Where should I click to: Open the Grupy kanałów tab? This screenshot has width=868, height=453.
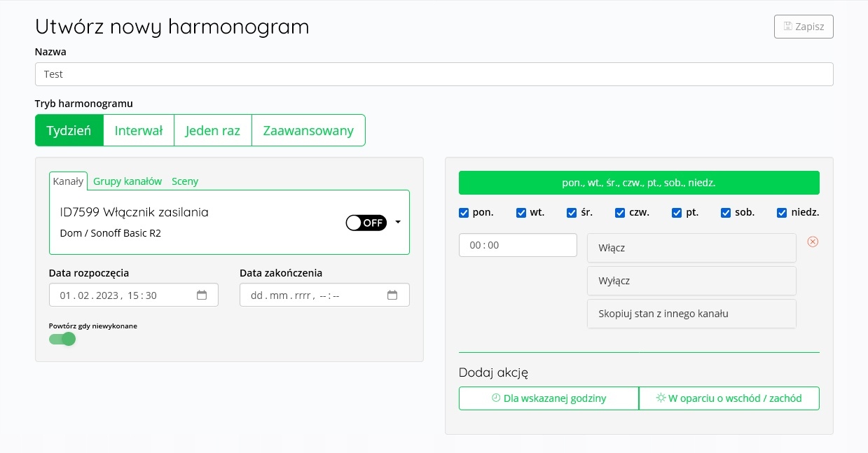tap(128, 181)
